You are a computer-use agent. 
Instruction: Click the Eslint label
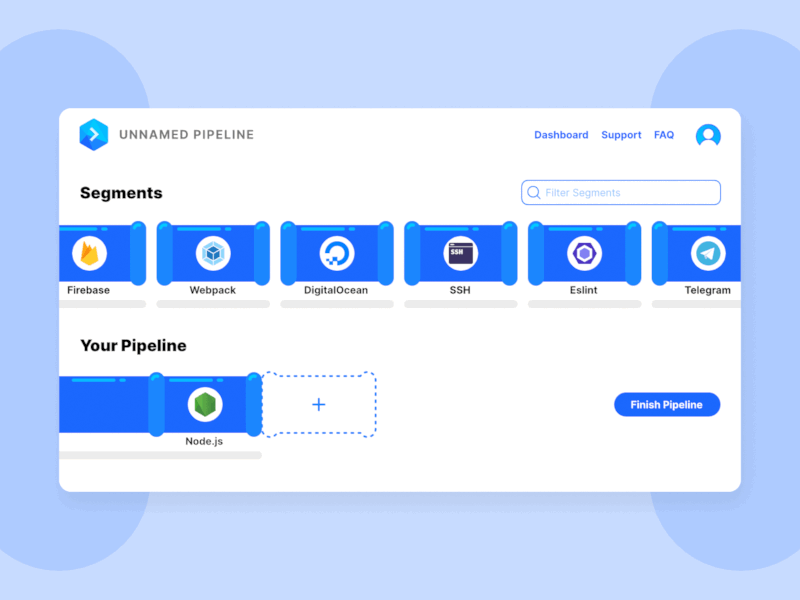[x=583, y=290]
